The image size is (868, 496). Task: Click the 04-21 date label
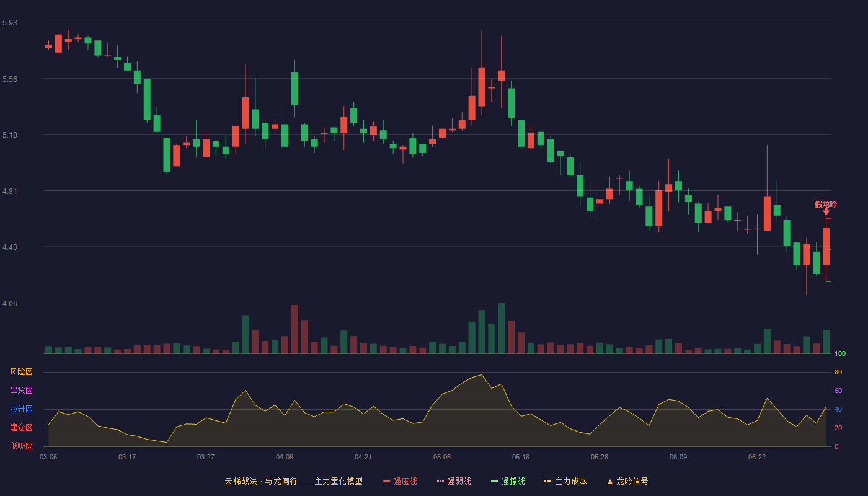363,457
